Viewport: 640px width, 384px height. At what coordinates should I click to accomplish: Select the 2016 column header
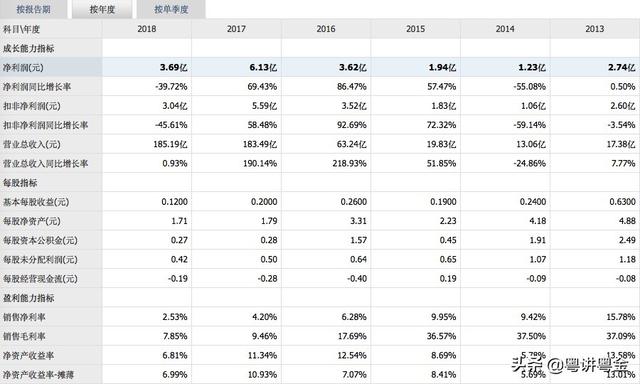326,29
